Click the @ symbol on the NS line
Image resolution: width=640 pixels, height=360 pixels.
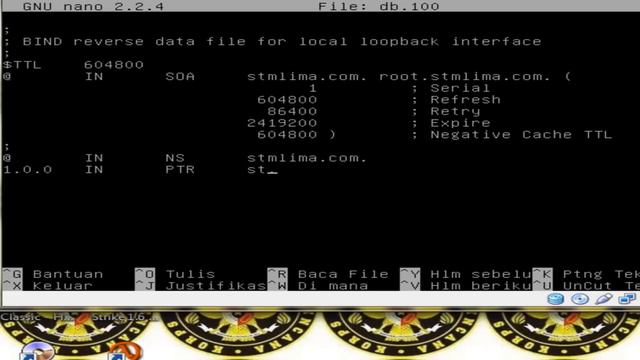tap(7, 158)
